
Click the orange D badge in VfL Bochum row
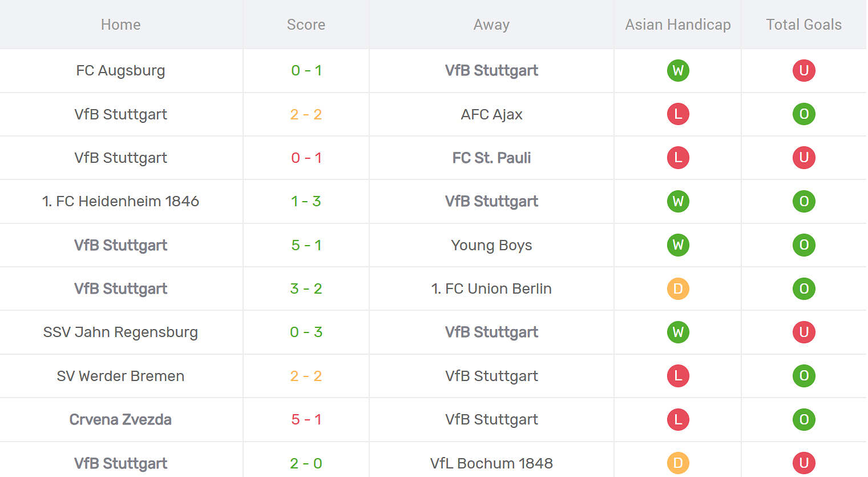[x=678, y=463]
